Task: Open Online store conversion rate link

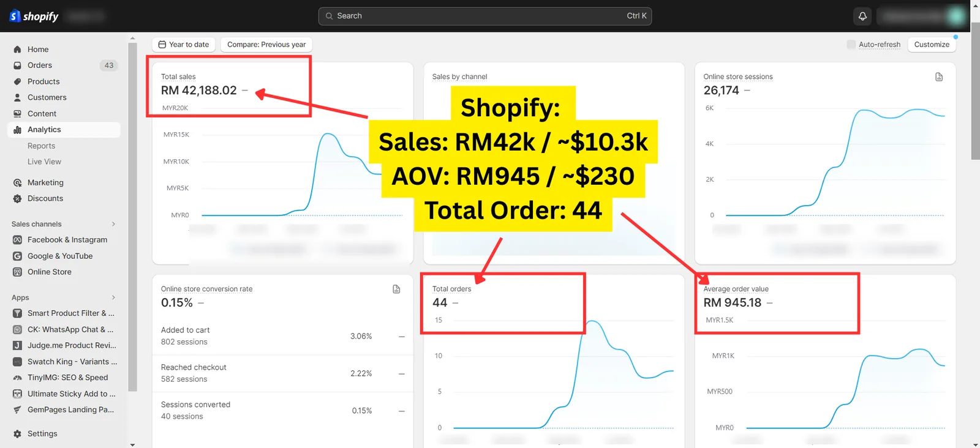Action: click(206, 289)
